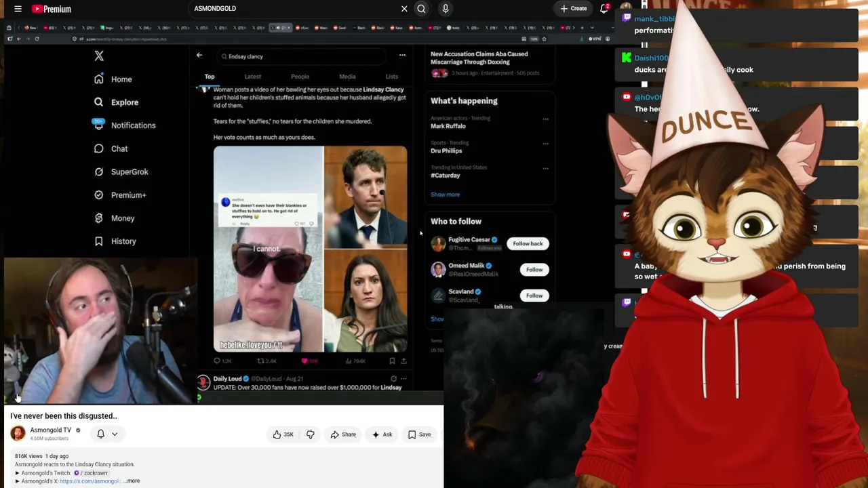Image resolution: width=868 pixels, height=488 pixels.
Task: Open YouTube notifications bell
Action: tap(604, 9)
